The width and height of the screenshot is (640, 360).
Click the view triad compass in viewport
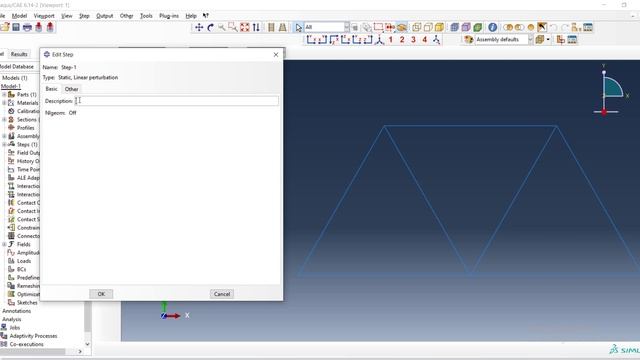tap(610, 91)
